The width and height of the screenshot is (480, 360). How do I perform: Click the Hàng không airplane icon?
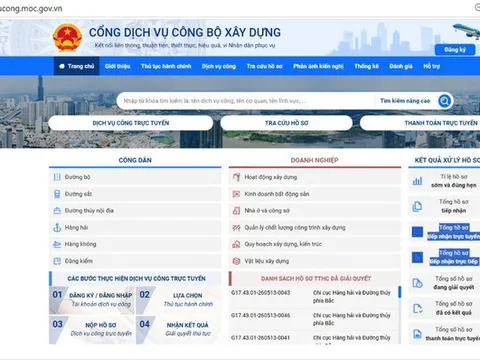tap(57, 244)
